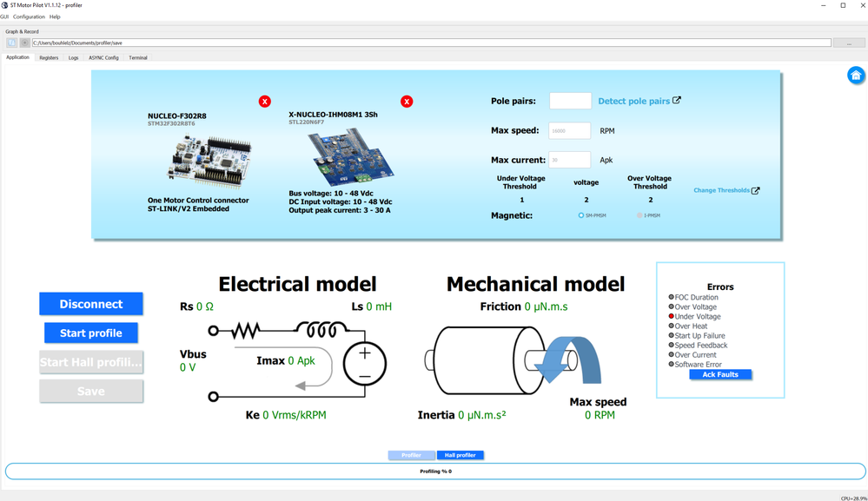868x501 pixels.
Task: Click the Rs '0 Ω' value
Action: 205,307
